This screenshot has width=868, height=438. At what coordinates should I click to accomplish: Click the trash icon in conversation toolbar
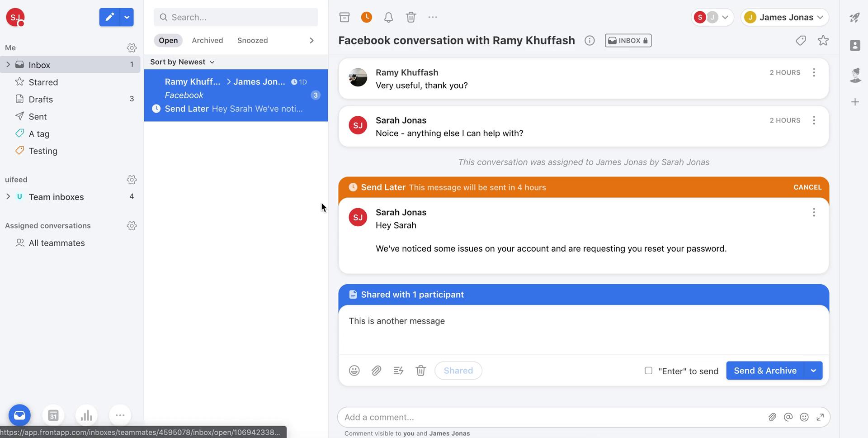click(x=410, y=17)
